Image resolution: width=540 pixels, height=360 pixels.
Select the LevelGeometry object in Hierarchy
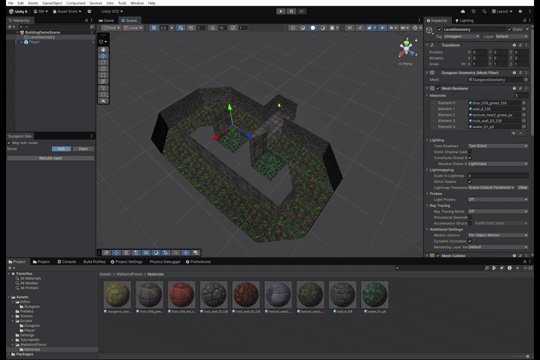click(41, 37)
